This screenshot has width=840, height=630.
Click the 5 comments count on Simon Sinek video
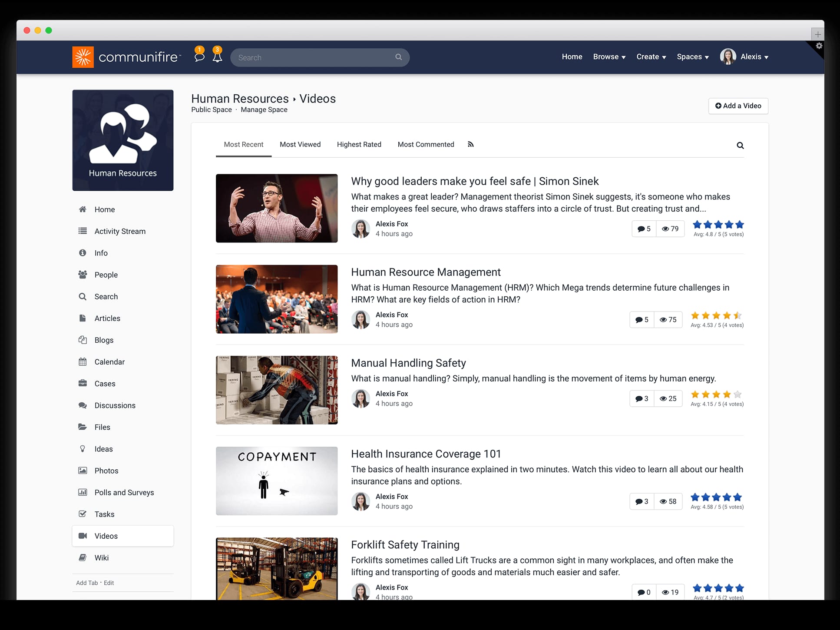644,229
